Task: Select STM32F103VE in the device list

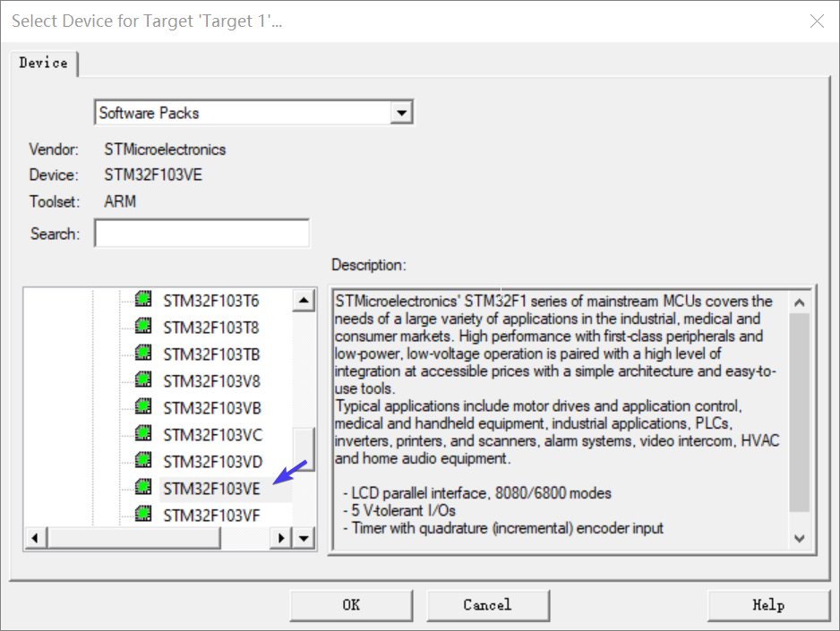Action: pyautogui.click(x=211, y=489)
